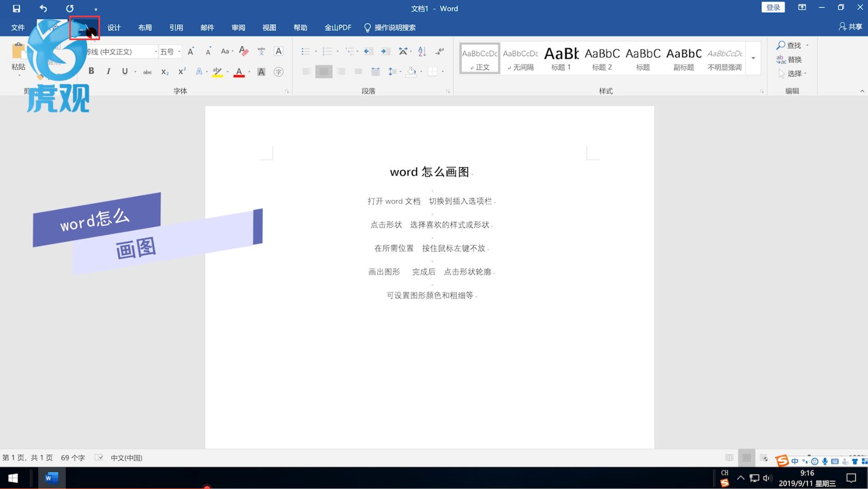Click the 操作说明搜索 search box

[x=390, y=27]
